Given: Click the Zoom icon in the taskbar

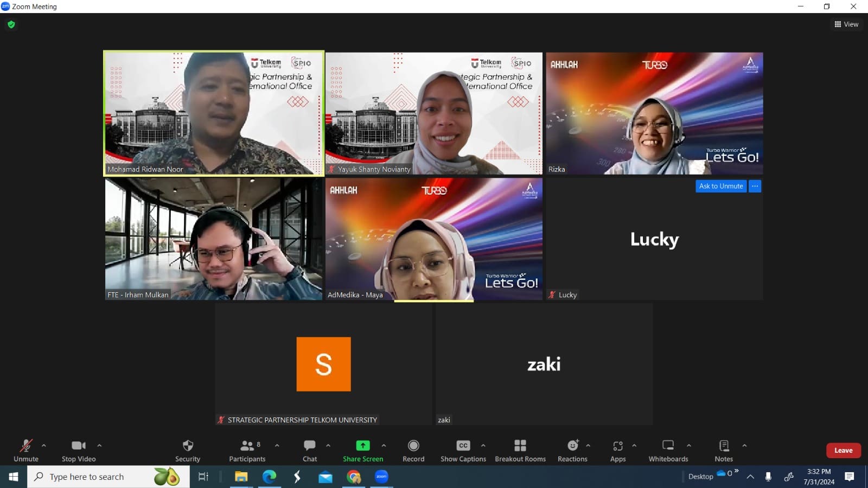Looking at the screenshot, I should [382, 477].
